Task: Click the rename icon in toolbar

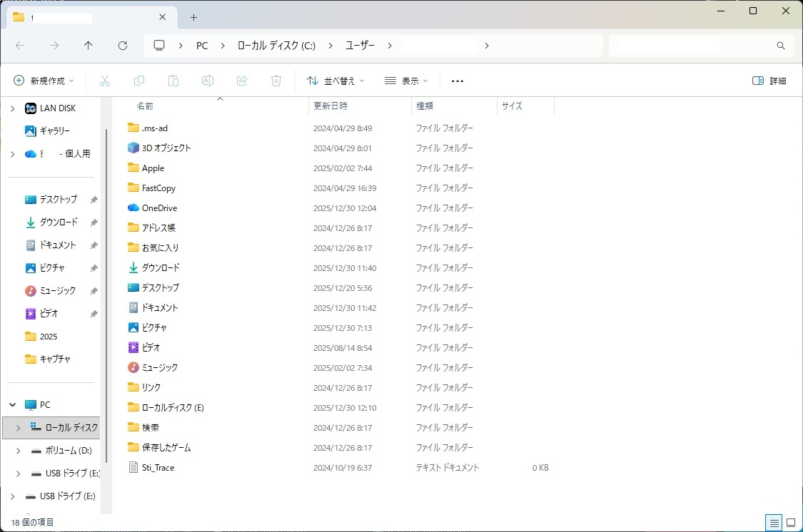Action: (208, 81)
